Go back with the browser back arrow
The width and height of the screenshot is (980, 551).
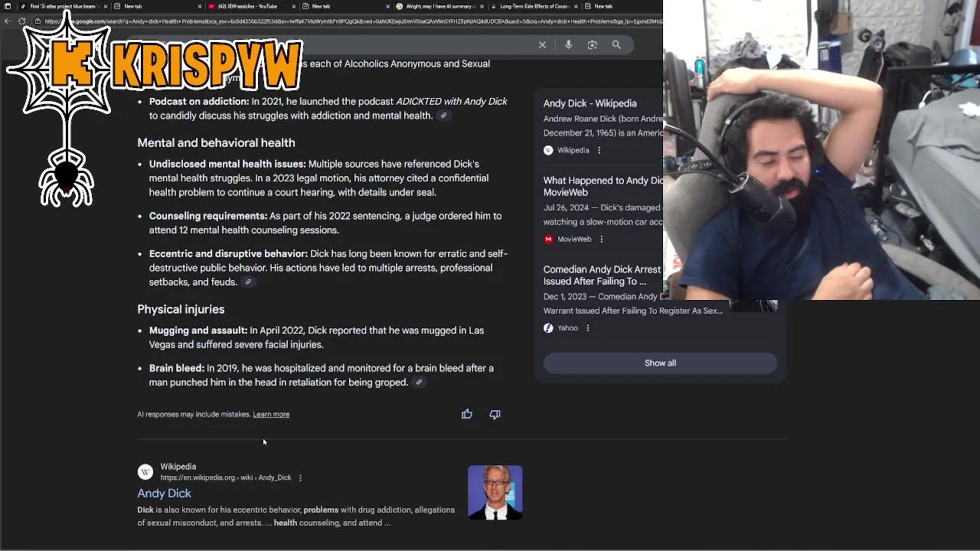coord(8,21)
